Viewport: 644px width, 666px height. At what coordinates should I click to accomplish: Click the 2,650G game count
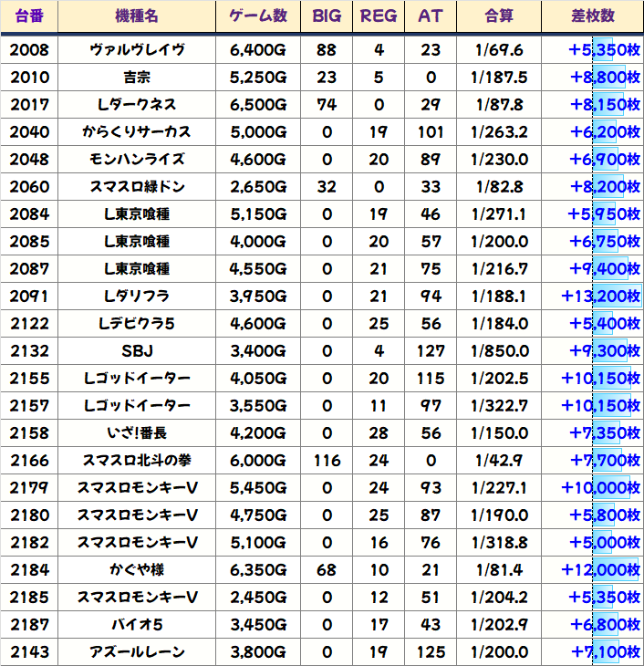(x=258, y=187)
